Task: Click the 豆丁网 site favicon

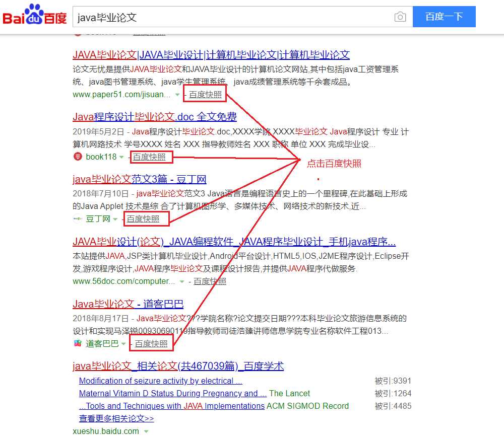Action: (78, 218)
